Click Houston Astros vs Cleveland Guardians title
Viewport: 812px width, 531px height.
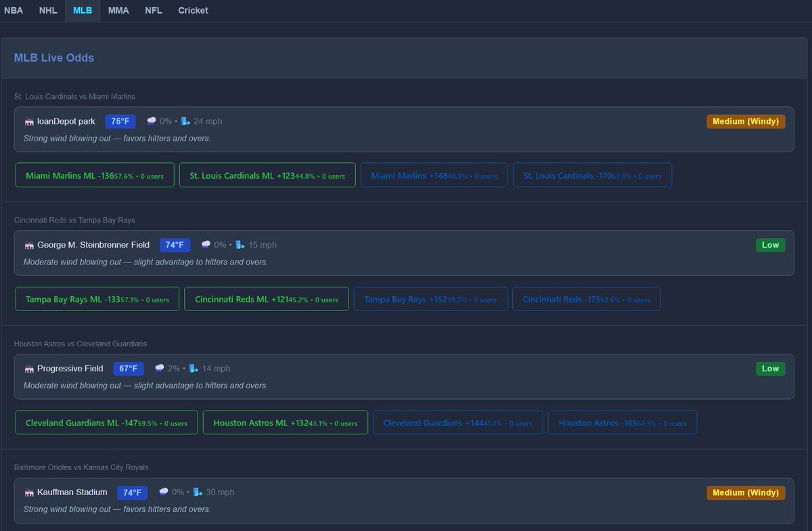tap(81, 344)
